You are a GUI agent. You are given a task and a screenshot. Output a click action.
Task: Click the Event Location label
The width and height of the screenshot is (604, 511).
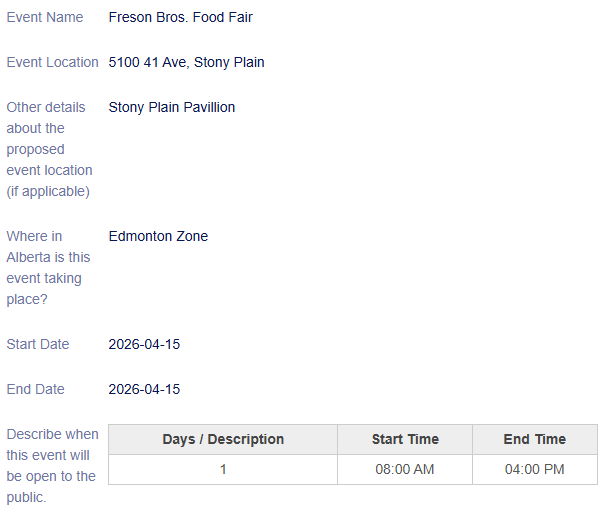click(52, 62)
